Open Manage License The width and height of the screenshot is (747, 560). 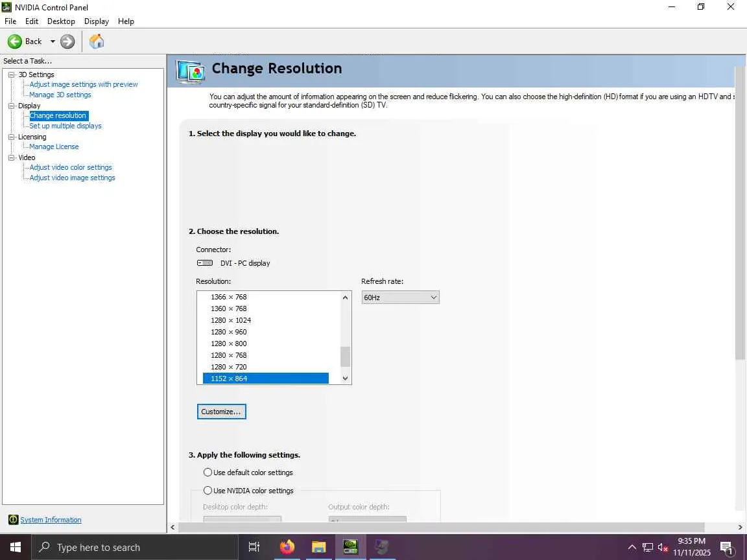tap(54, 146)
